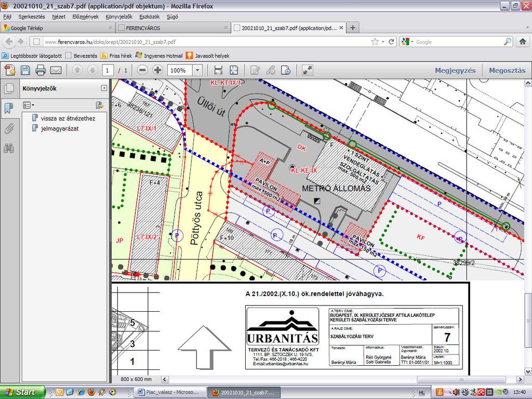Open the Bevezetés bookmark
The width and height of the screenshot is (532, 399).
pyautogui.click(x=81, y=56)
